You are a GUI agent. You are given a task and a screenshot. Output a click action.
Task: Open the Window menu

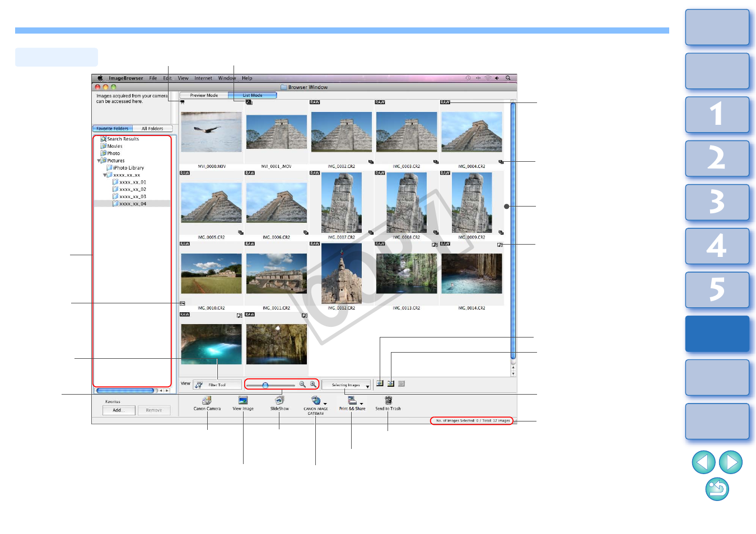(227, 78)
